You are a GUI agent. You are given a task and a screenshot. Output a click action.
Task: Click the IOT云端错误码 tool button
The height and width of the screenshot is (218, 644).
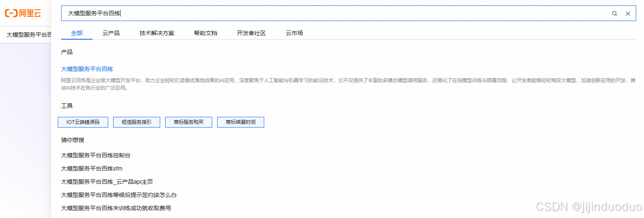point(83,122)
